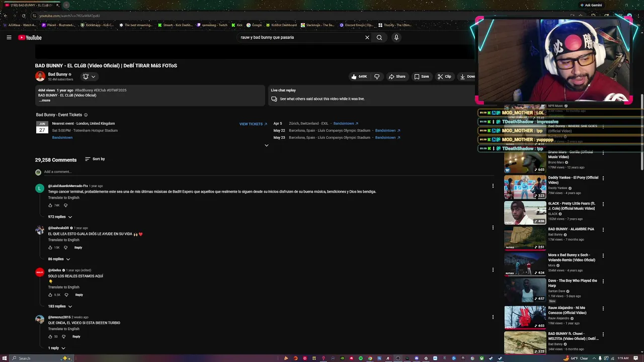Open Bandsintown link for Zürich Apr 5
644x362 pixels.
(346, 123)
